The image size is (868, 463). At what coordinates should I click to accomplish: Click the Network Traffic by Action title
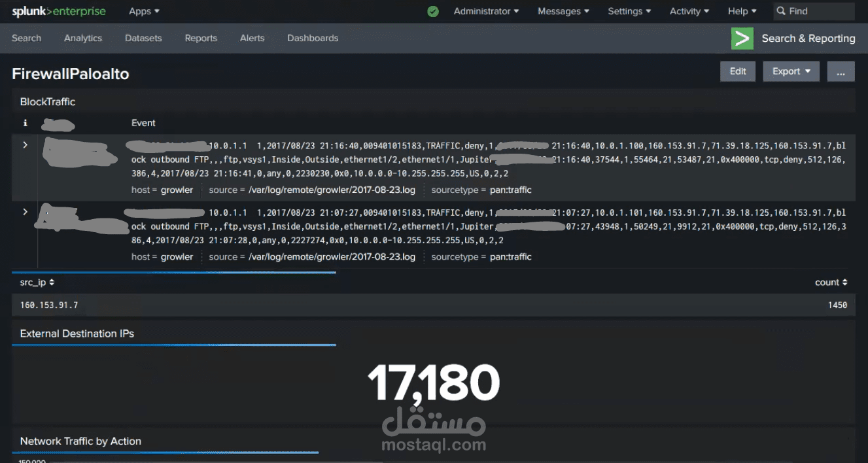[80, 441]
